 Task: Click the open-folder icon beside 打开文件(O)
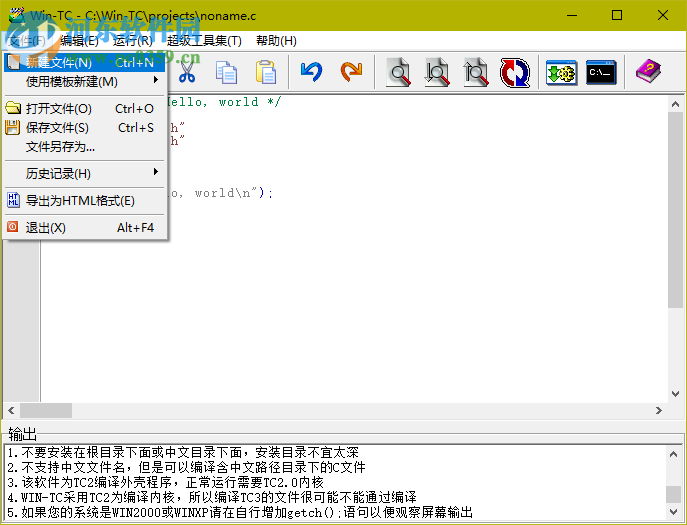(x=13, y=108)
